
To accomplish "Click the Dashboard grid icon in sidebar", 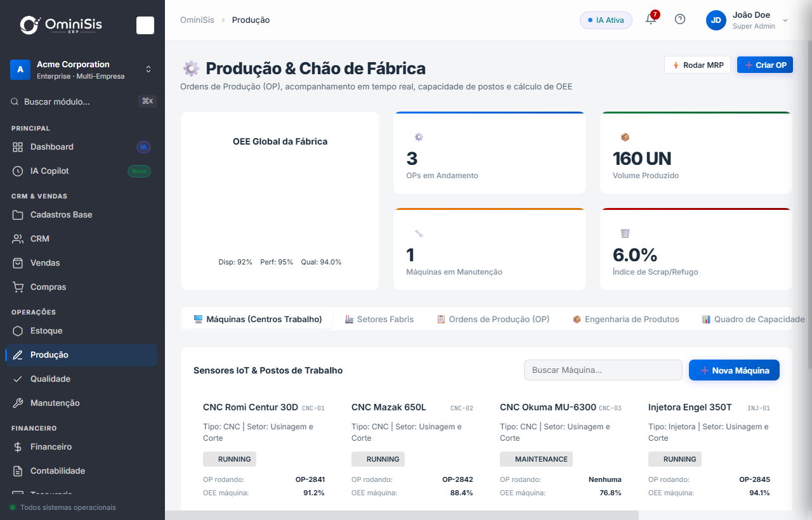I will (18, 147).
